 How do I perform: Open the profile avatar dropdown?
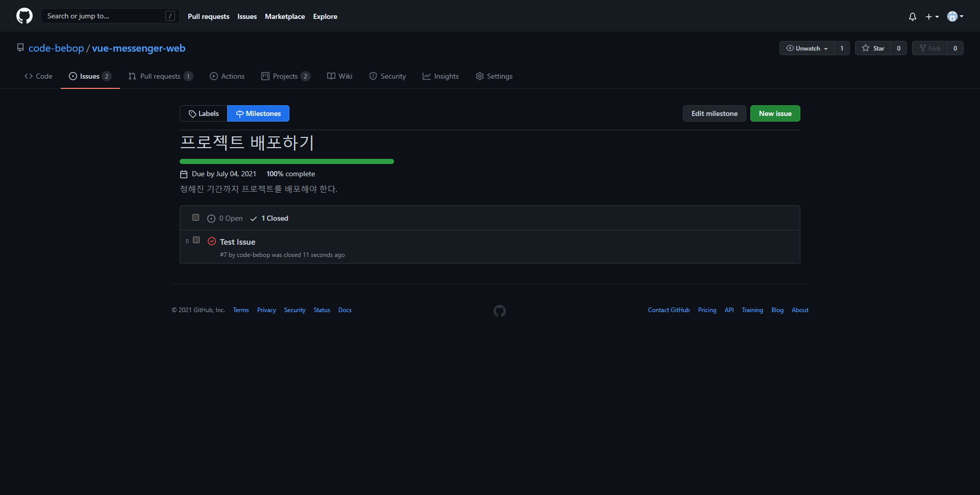click(954, 16)
